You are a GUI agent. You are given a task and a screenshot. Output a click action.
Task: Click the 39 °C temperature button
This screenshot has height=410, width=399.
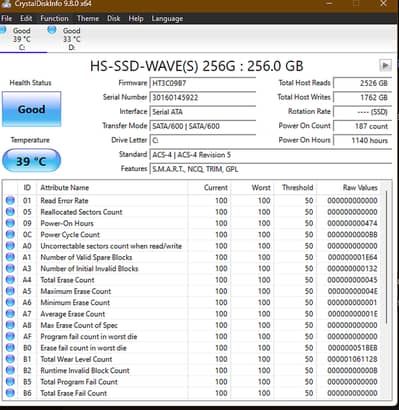(31, 161)
